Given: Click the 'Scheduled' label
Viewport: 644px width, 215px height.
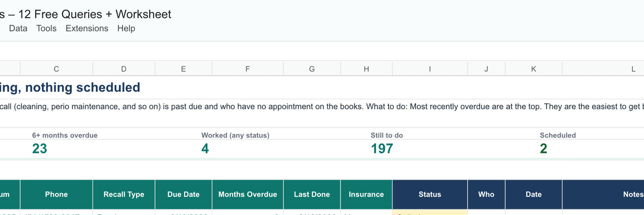Looking at the screenshot, I should [557, 135].
